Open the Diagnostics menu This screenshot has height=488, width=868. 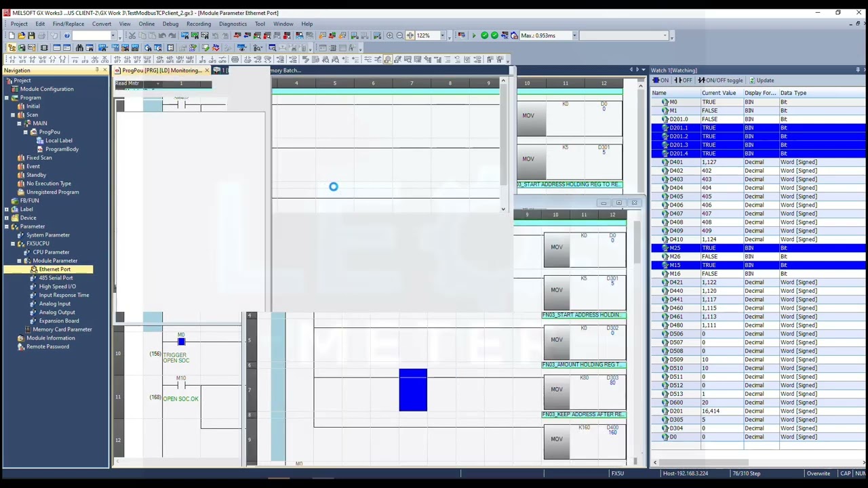pyautogui.click(x=233, y=24)
